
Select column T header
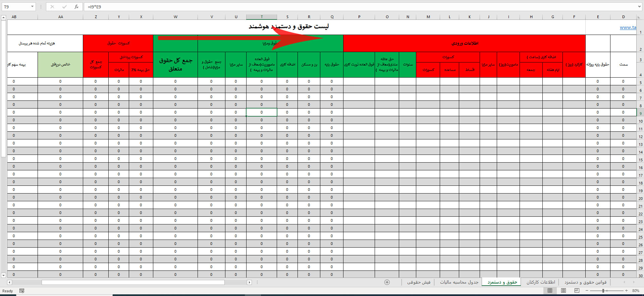pyautogui.click(x=262, y=17)
